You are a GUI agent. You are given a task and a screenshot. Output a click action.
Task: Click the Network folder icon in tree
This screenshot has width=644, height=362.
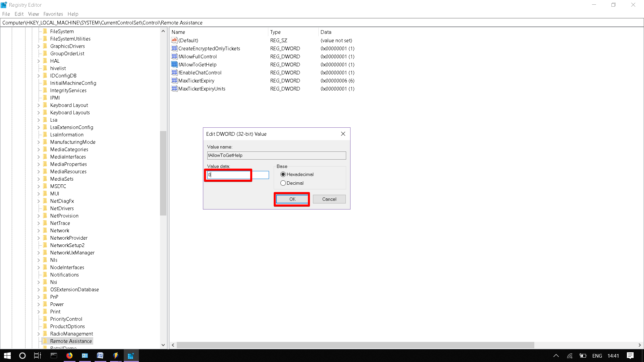click(x=45, y=230)
